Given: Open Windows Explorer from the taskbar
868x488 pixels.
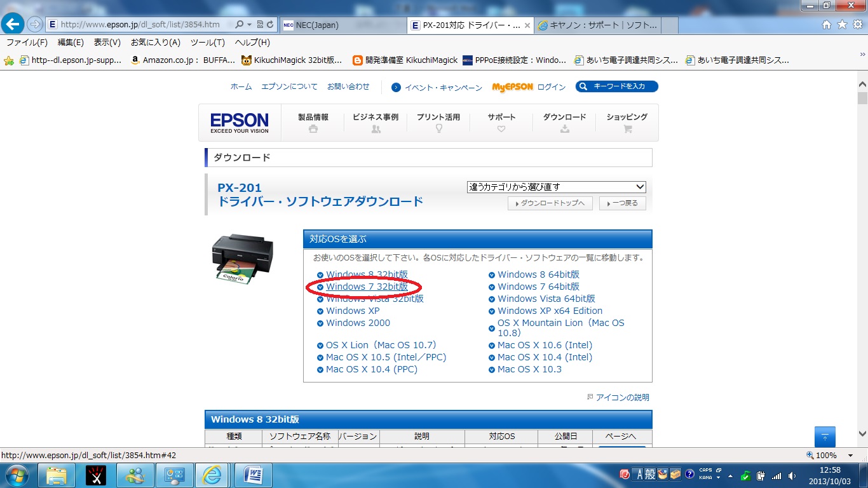Looking at the screenshot, I should pos(57,475).
